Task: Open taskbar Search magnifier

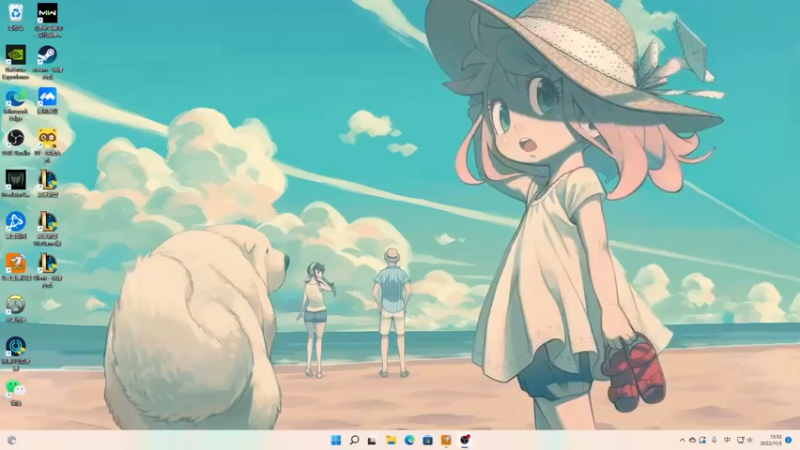Action: [354, 440]
